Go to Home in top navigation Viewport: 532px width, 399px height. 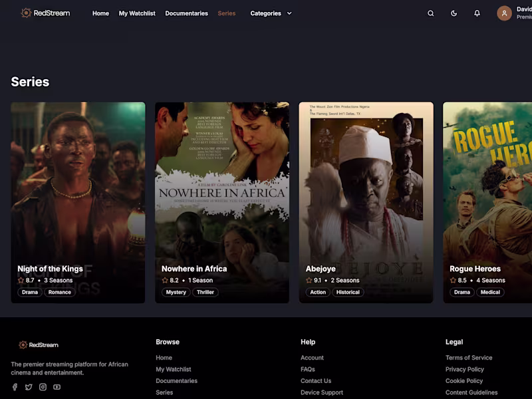(101, 13)
